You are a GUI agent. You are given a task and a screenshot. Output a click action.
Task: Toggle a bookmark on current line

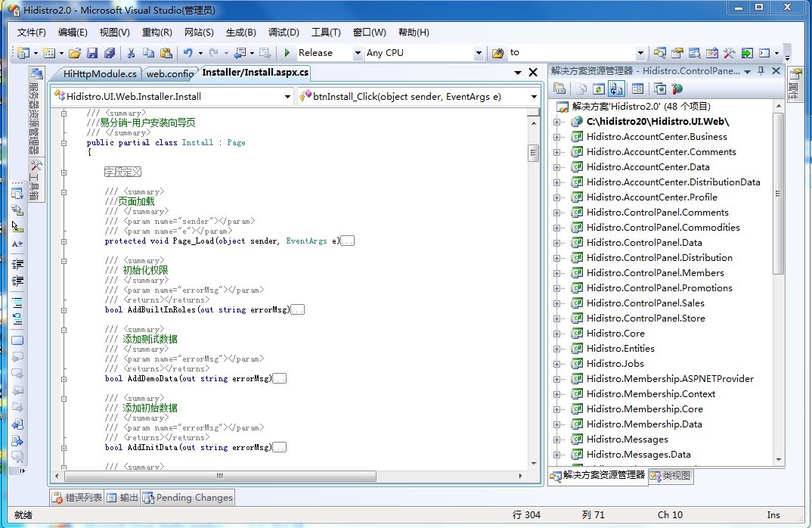[17, 340]
